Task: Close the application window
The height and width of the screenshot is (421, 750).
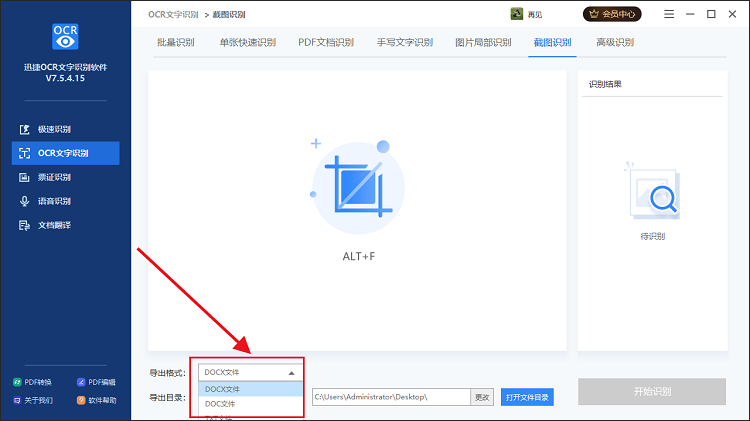Action: [x=732, y=14]
